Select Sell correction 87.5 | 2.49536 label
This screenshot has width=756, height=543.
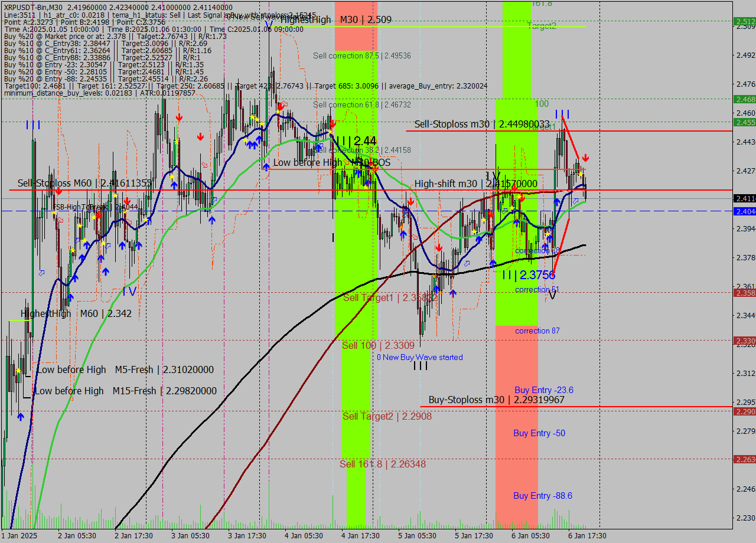pos(362,56)
